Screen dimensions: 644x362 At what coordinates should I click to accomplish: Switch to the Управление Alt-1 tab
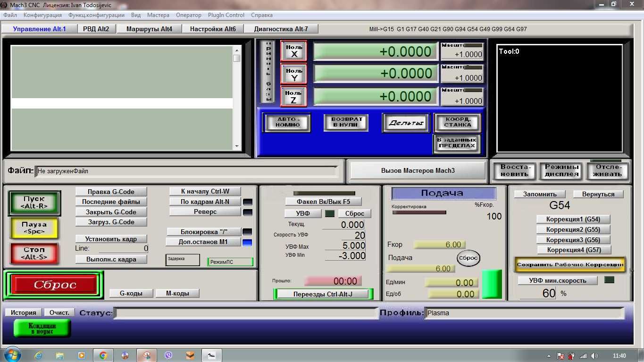pos(39,29)
